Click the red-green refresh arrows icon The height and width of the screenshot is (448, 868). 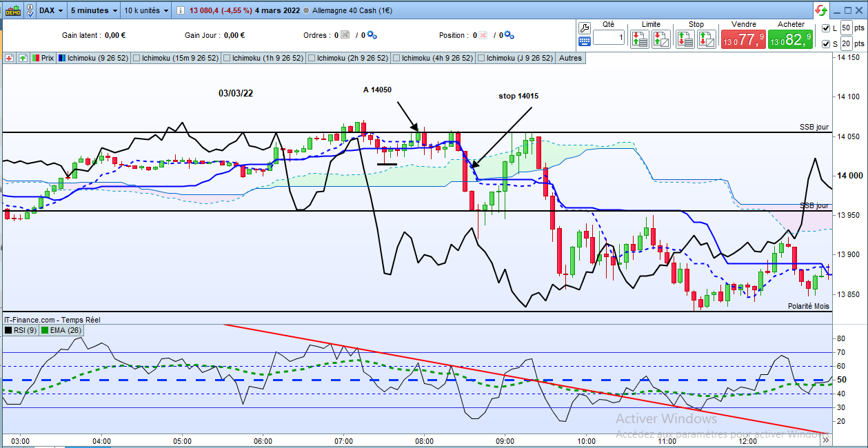pyautogui.click(x=820, y=10)
